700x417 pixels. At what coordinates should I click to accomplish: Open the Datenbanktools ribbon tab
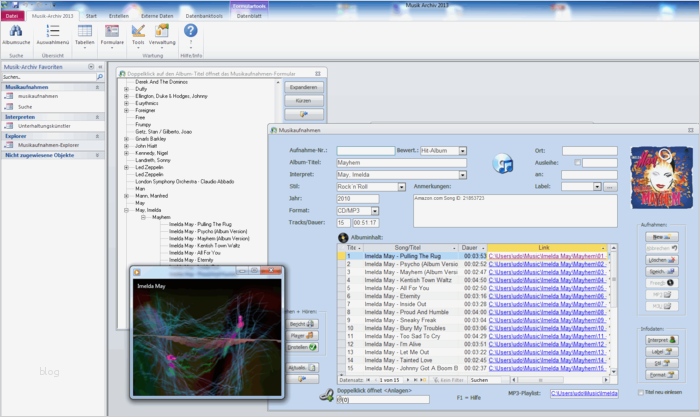(204, 17)
